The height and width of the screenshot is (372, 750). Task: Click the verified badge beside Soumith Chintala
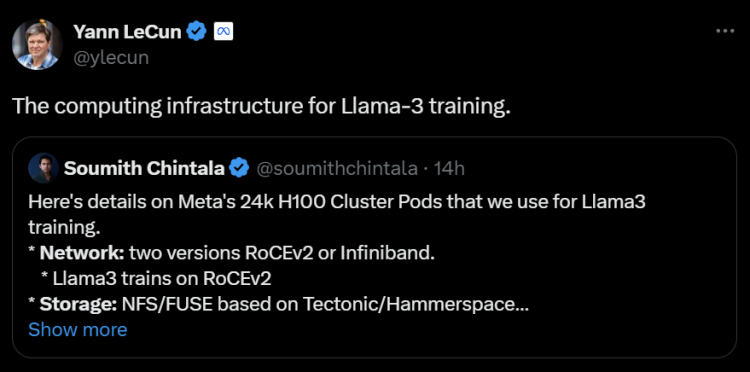[x=239, y=168]
